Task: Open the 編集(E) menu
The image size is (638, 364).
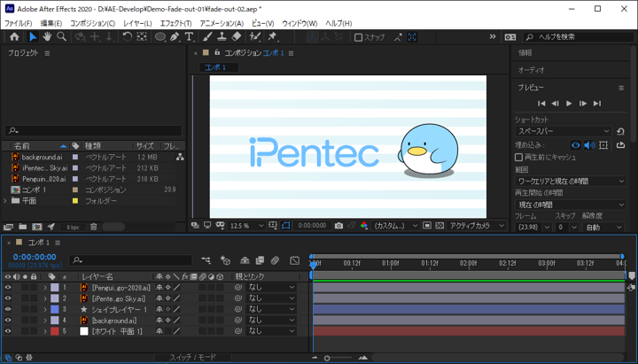Action: pos(51,23)
